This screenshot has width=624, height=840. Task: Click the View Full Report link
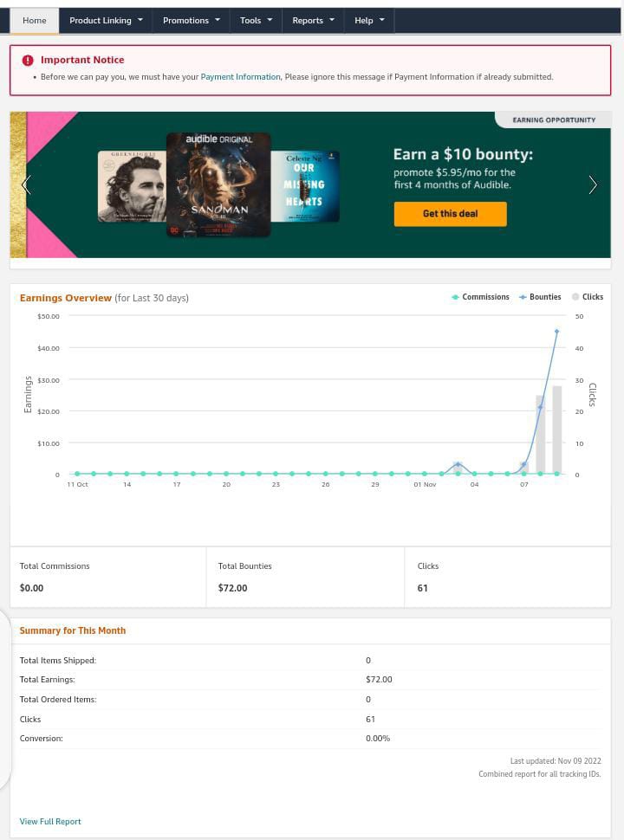[x=50, y=821]
